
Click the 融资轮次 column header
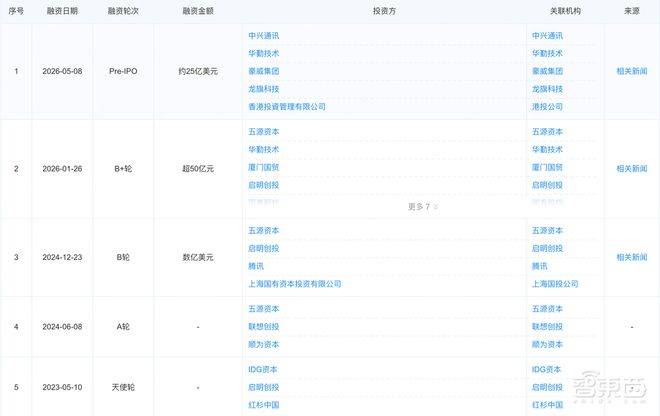(x=123, y=11)
